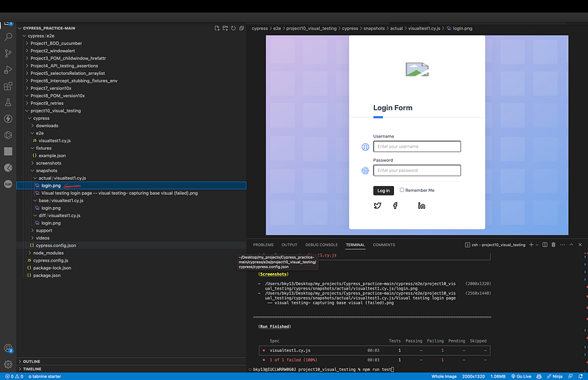This screenshot has height=380, width=588.
Task: Click the Facebook icon in login preview
Action: pyautogui.click(x=395, y=205)
